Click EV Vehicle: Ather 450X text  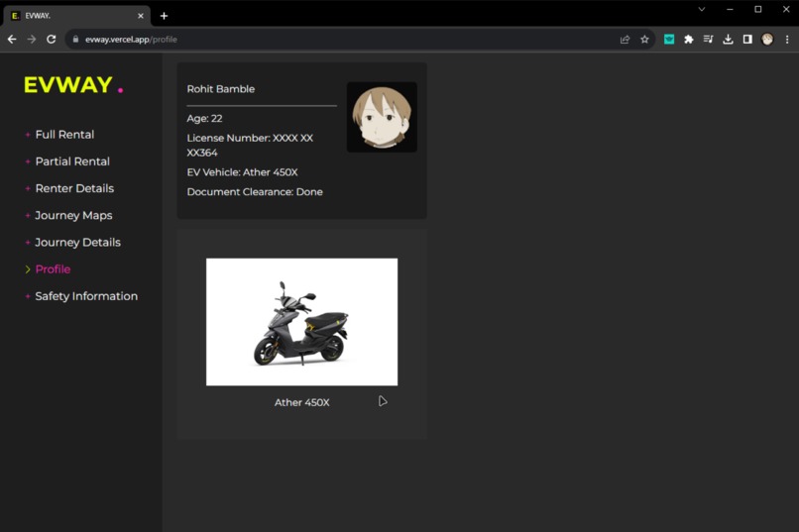(x=242, y=172)
